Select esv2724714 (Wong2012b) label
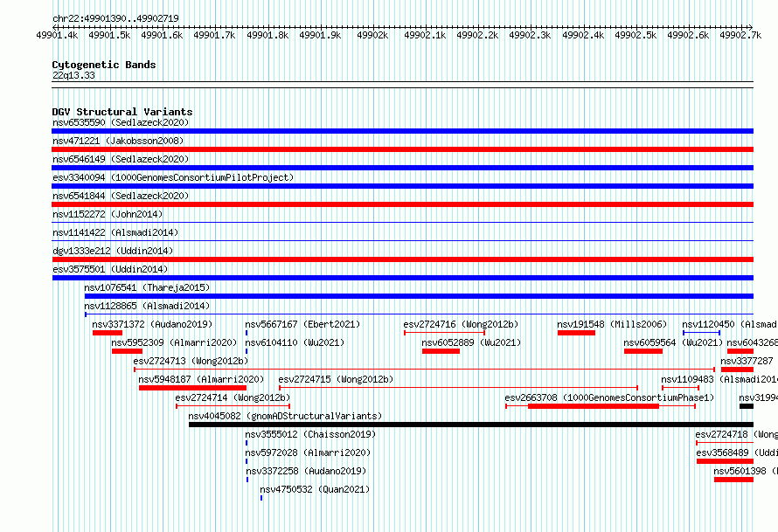Screen dimensions: 778x532 coord(233,397)
